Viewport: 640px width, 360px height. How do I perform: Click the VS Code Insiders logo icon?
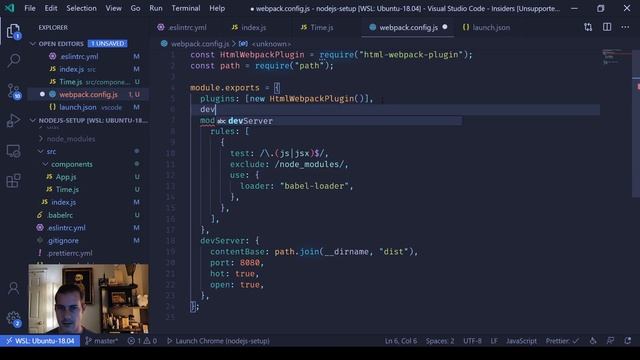[9, 8]
